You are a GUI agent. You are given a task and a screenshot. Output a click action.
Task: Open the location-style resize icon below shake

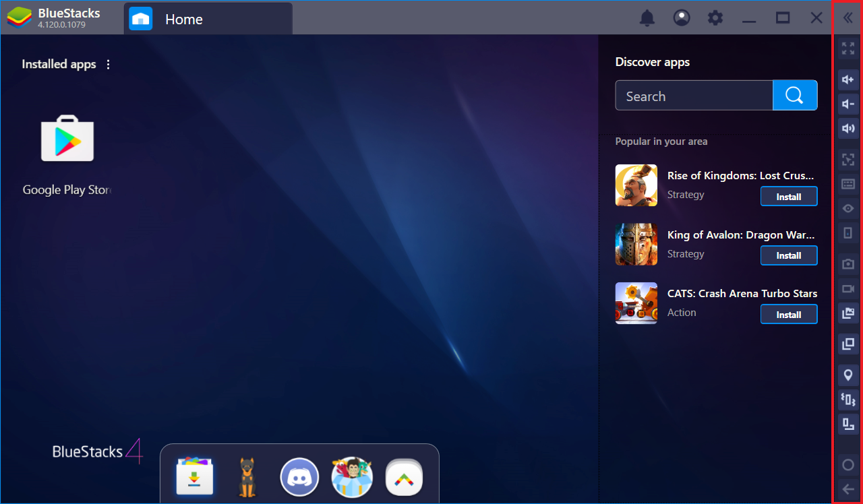(848, 424)
